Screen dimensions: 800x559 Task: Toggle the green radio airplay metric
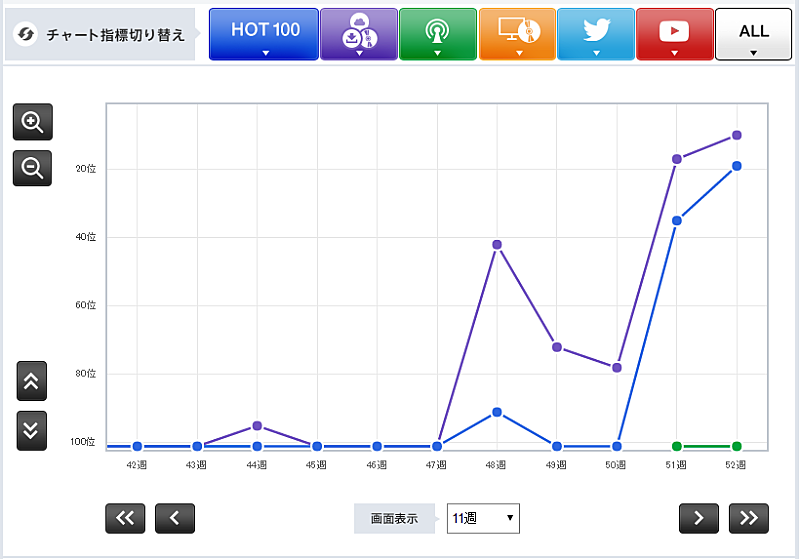pos(437,34)
